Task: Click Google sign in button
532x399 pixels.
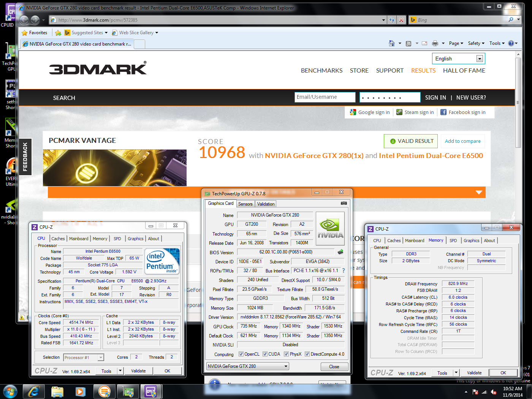Action: click(370, 112)
